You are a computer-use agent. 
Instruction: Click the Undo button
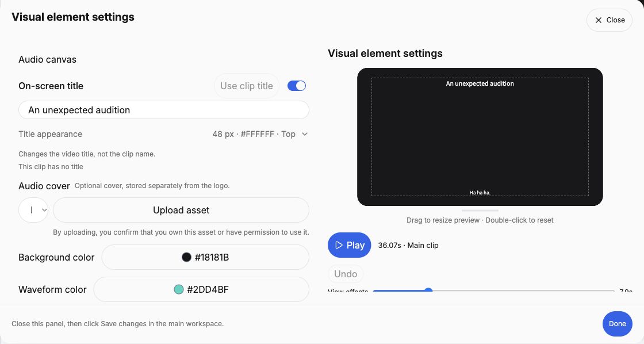346,274
